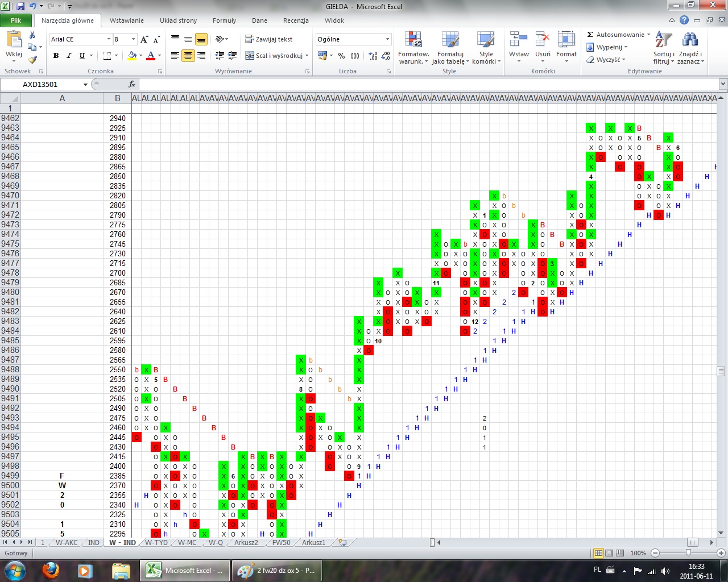The image size is (728, 582).
Task: Open Windows Explorer from the taskbar
Action: 121,570
